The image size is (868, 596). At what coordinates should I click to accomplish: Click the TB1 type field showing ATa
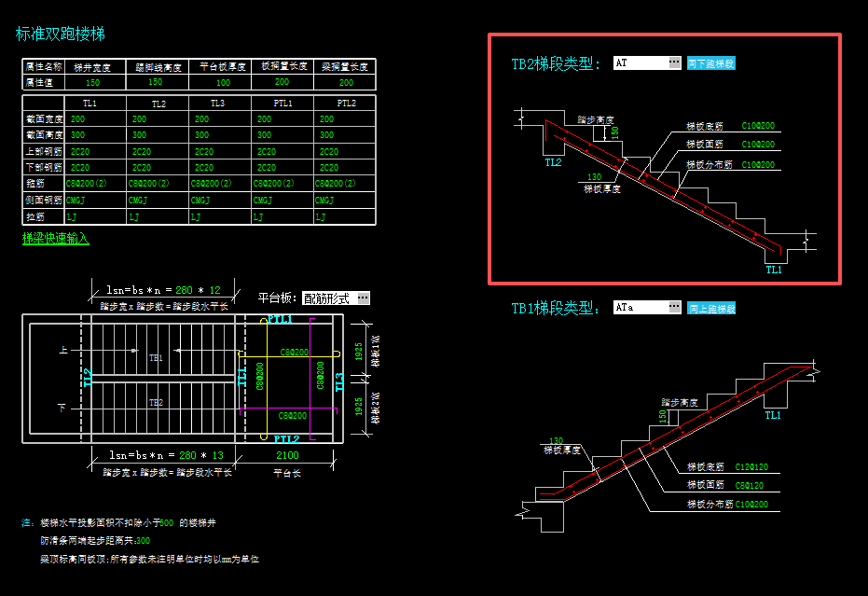[x=641, y=307]
